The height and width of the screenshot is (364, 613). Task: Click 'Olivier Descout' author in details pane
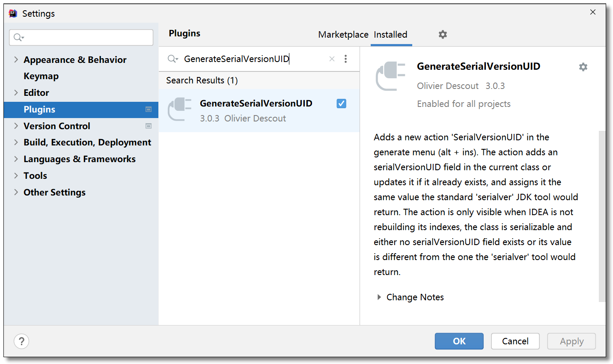[x=448, y=86]
